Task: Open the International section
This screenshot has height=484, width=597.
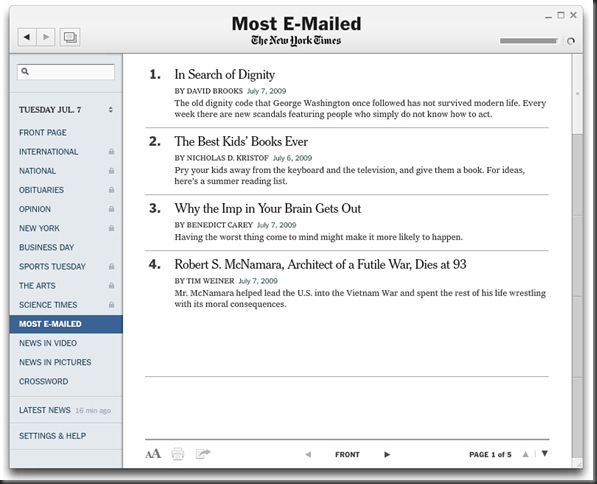Action: (x=48, y=152)
